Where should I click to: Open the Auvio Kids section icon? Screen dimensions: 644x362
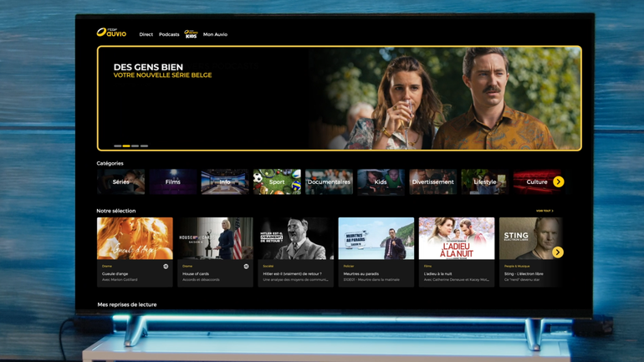pyautogui.click(x=191, y=34)
